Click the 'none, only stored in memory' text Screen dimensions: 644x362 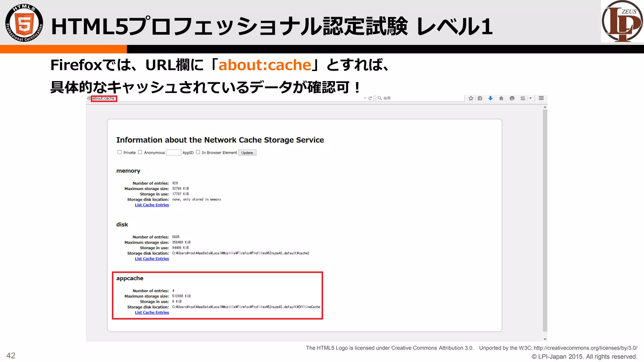(x=197, y=200)
